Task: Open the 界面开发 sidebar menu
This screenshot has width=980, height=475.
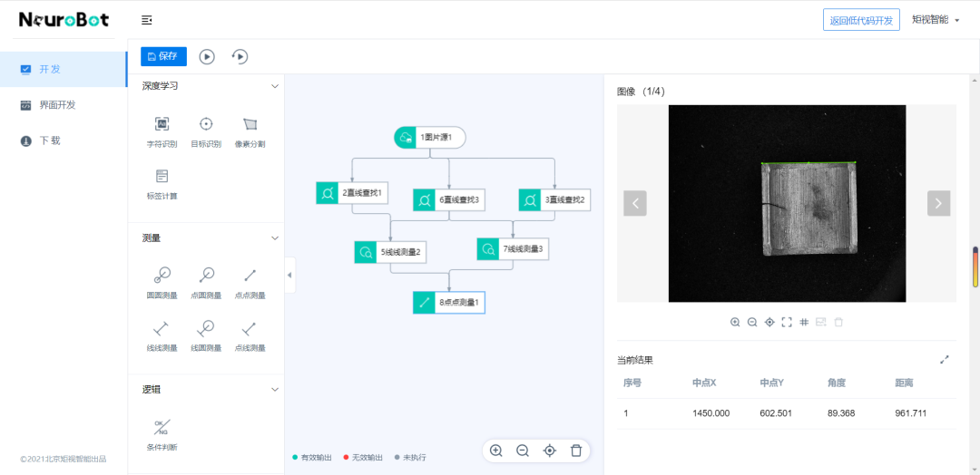Action: (x=56, y=105)
